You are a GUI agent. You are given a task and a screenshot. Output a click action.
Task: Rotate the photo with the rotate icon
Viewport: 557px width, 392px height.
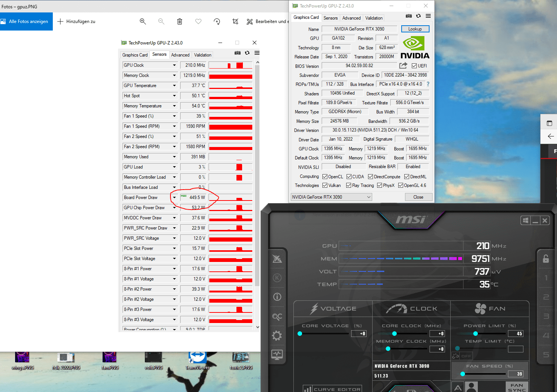[x=217, y=21]
